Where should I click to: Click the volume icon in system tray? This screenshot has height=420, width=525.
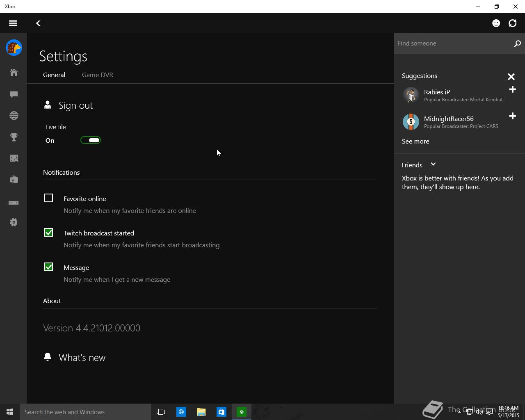479,412
